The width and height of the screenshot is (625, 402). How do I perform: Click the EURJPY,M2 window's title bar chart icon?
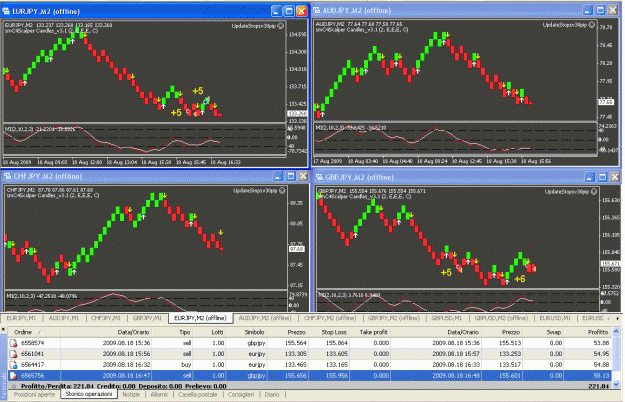[x=6, y=12]
